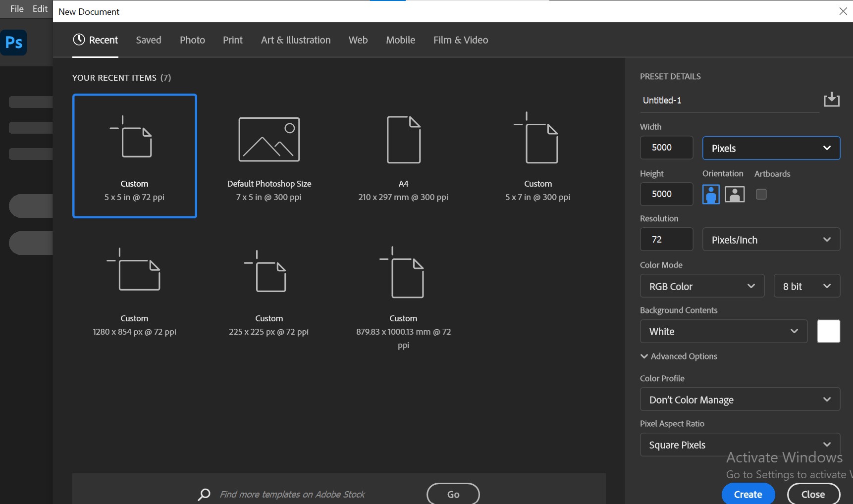The height and width of the screenshot is (504, 853).
Task: Choose the Custom 5 x 7 in preset
Action: click(538, 156)
